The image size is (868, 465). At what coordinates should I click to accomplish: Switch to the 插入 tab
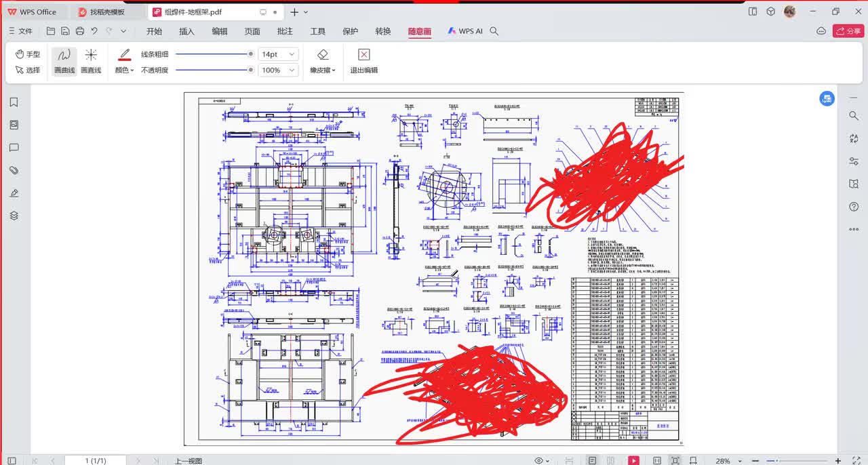click(x=186, y=31)
